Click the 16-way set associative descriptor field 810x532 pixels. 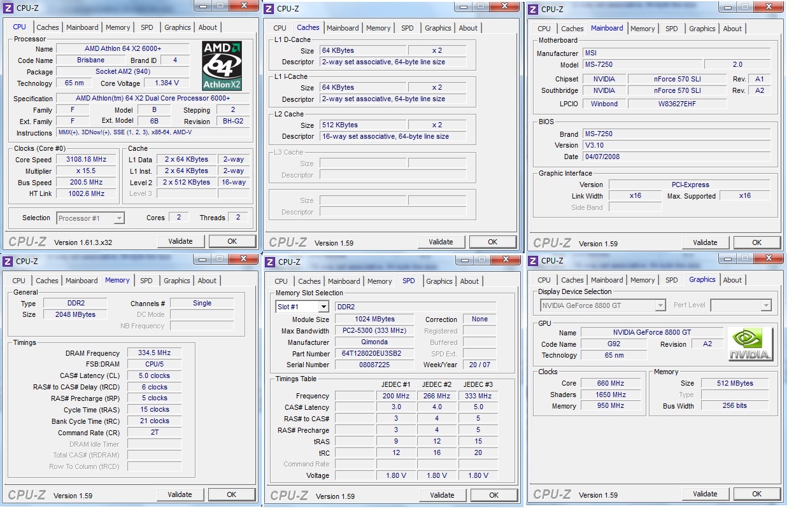click(x=393, y=137)
